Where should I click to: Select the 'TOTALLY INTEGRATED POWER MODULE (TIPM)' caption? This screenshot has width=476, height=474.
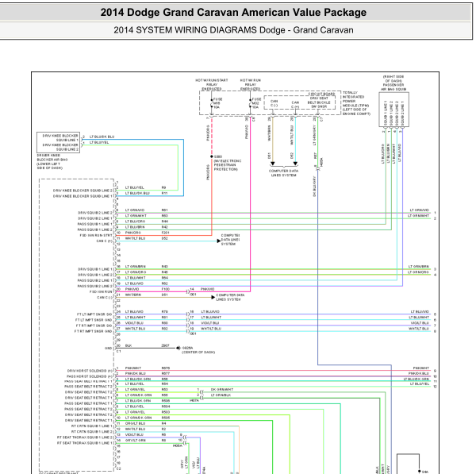pyautogui.click(x=356, y=103)
